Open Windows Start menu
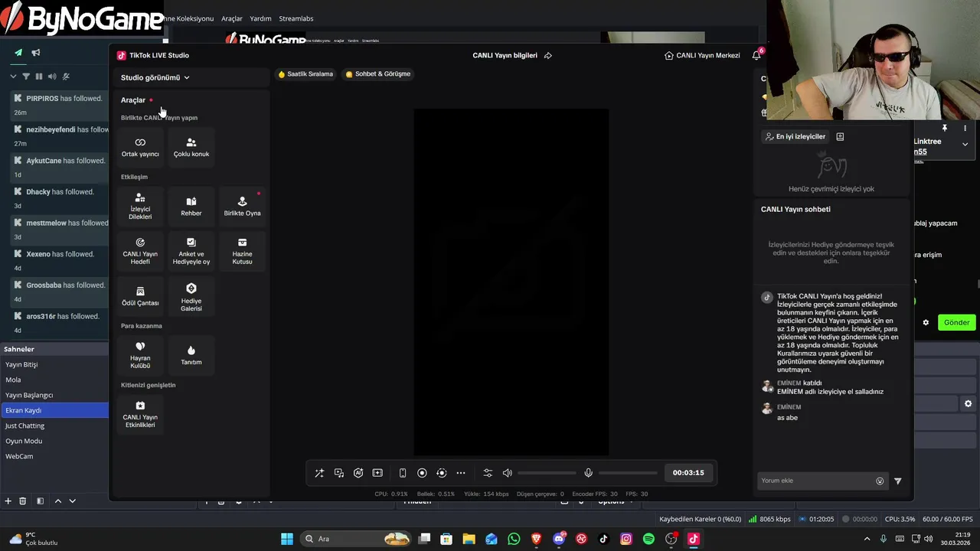980x551 pixels. (x=286, y=539)
